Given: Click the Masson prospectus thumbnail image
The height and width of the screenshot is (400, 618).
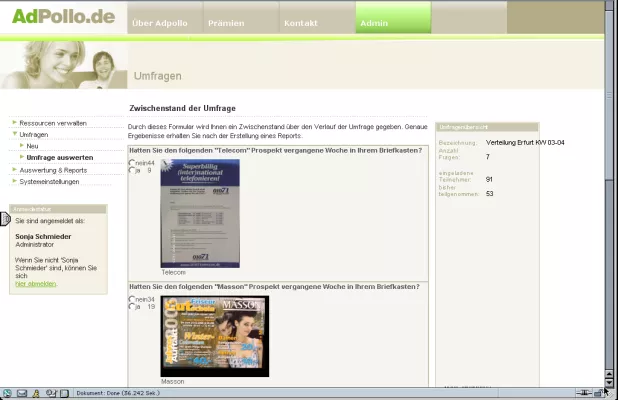Looking at the screenshot, I should (x=214, y=335).
